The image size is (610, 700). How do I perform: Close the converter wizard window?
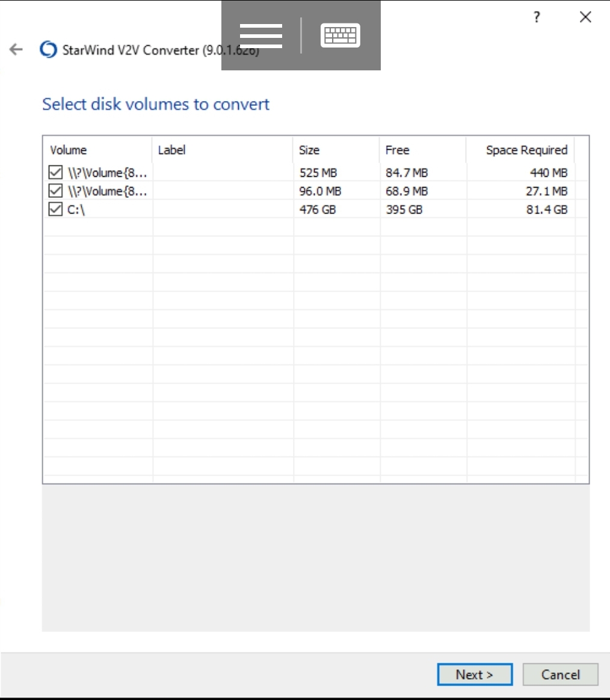click(585, 17)
